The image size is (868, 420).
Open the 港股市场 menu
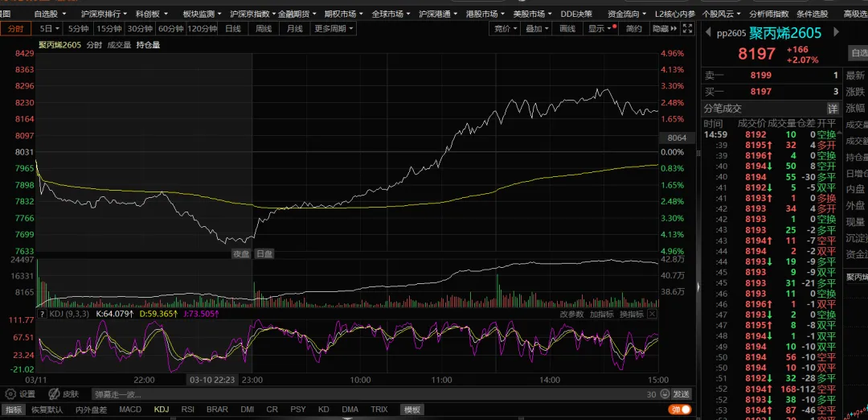(x=485, y=14)
